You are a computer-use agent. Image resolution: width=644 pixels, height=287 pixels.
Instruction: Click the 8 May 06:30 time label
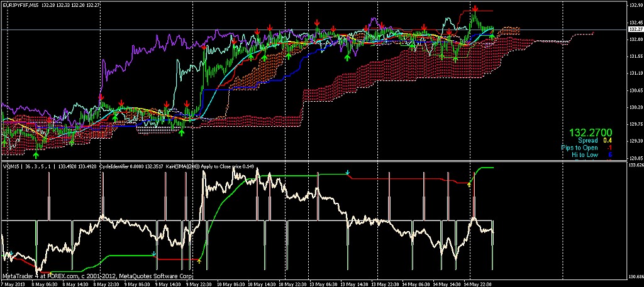[44, 284]
